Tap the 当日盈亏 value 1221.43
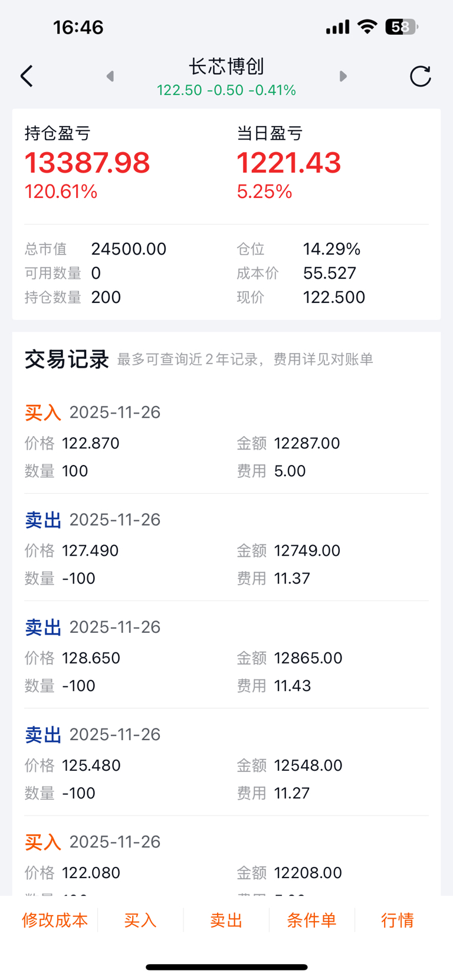 [x=288, y=163]
